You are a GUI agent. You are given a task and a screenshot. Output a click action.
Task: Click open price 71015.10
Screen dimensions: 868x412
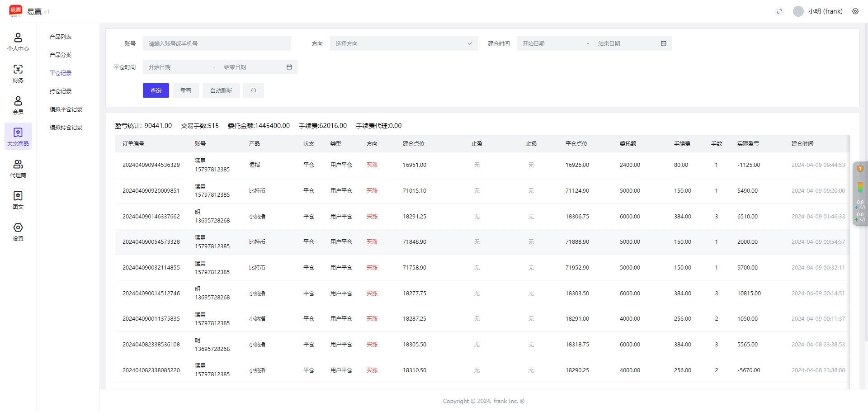[x=415, y=191]
